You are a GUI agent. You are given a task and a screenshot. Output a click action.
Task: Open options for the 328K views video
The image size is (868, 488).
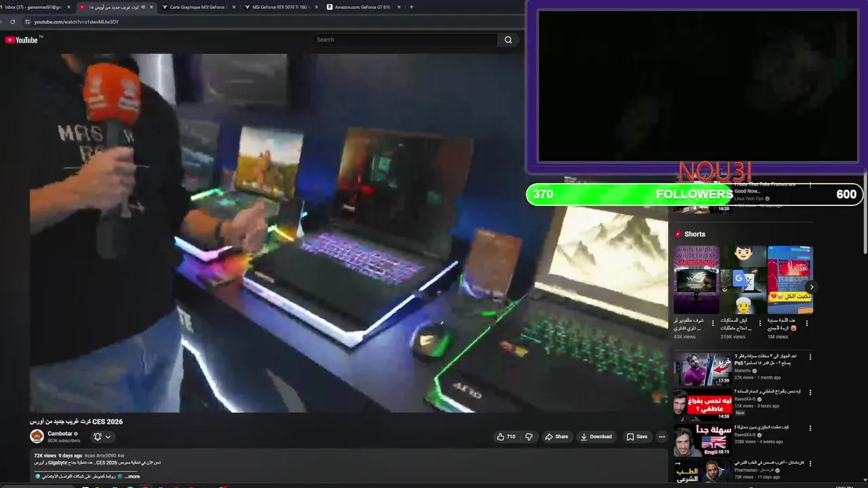810,428
